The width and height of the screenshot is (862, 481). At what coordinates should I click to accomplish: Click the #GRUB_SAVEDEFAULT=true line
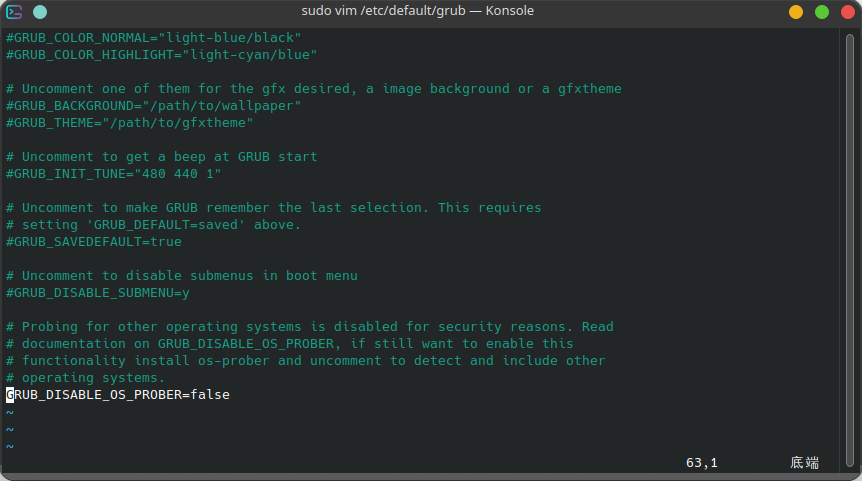tap(94, 242)
